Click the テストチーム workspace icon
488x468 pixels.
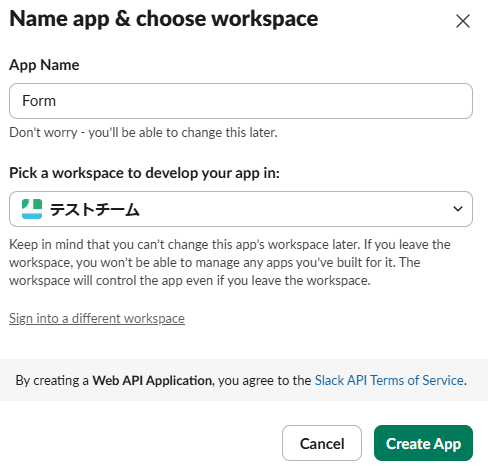[32, 209]
